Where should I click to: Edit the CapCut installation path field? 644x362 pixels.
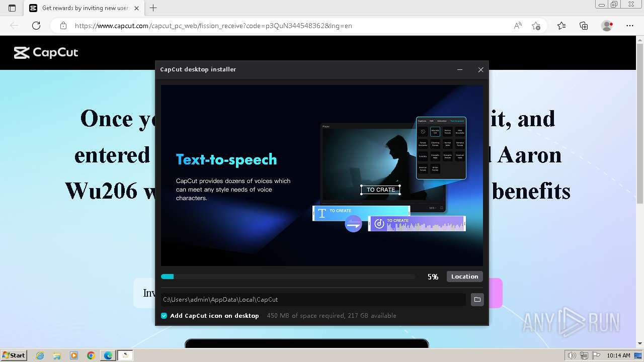click(313, 300)
